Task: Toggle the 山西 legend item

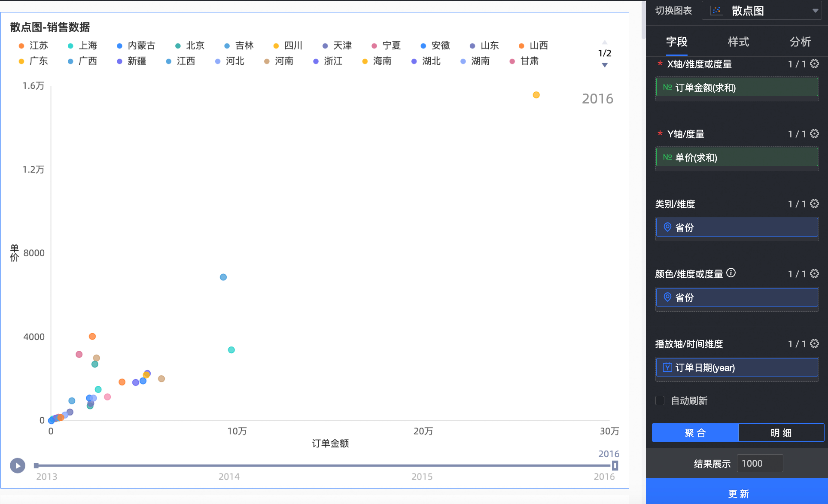Action: coord(533,46)
